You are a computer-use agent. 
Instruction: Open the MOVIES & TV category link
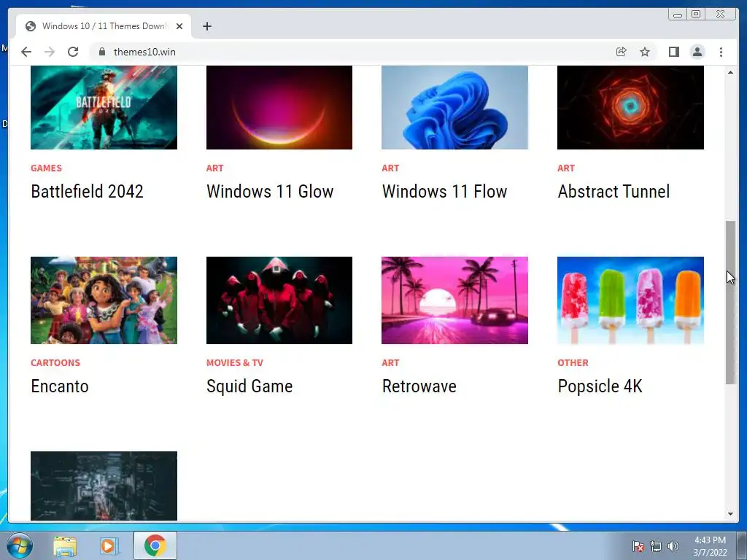[235, 363]
